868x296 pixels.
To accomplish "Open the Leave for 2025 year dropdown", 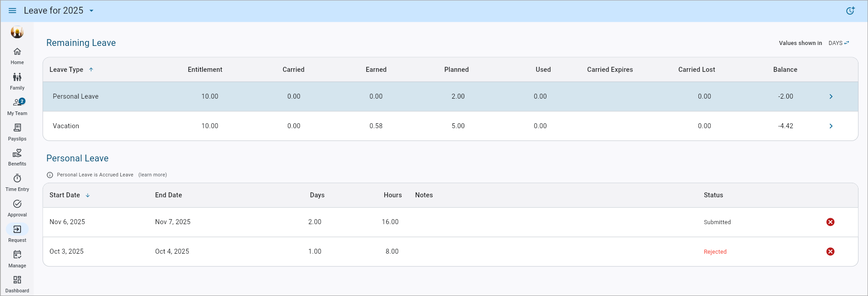I will [x=91, y=10].
